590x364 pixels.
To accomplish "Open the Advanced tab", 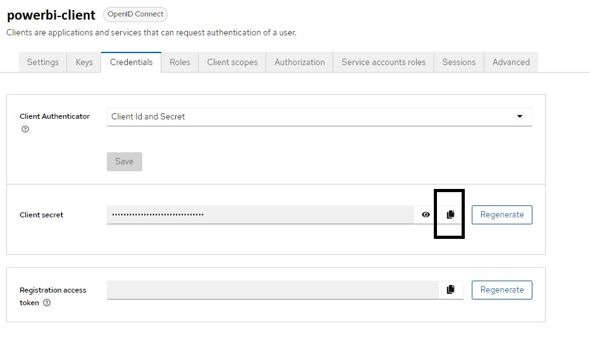I will pyautogui.click(x=511, y=63).
